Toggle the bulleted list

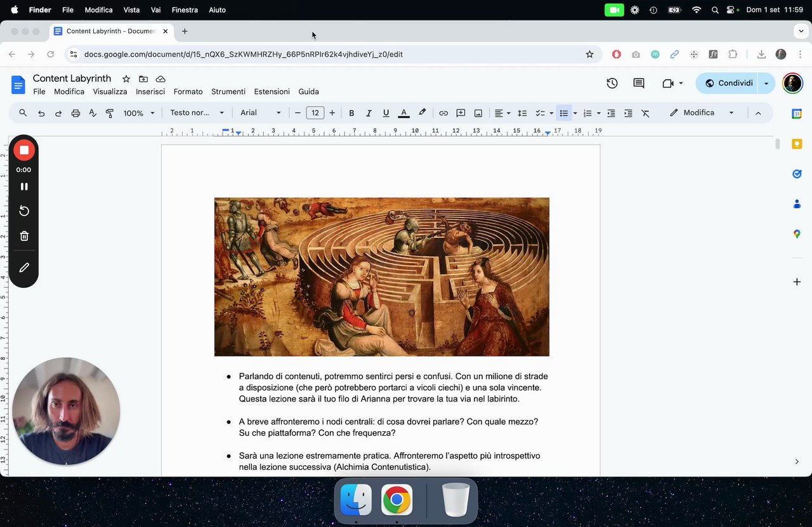pyautogui.click(x=563, y=113)
